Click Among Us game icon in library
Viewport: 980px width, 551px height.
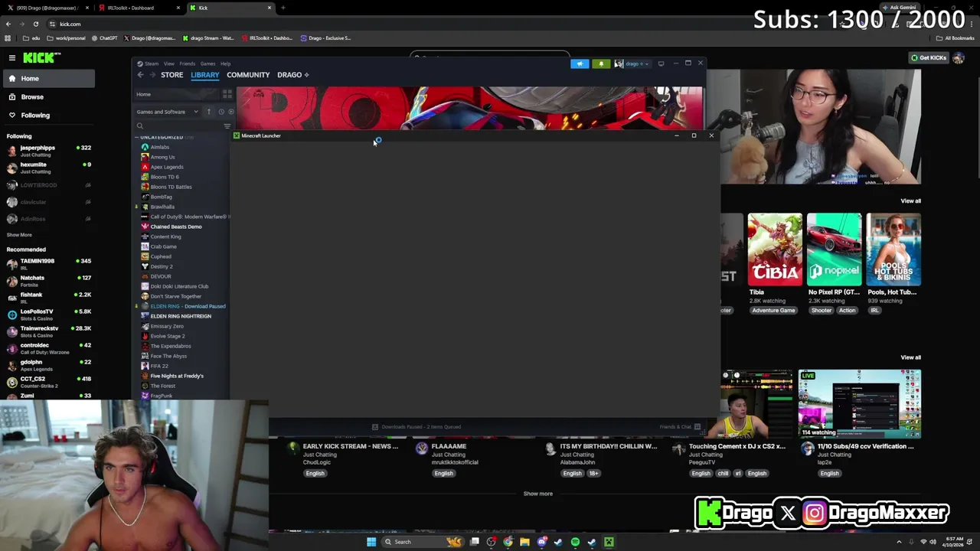145,157
